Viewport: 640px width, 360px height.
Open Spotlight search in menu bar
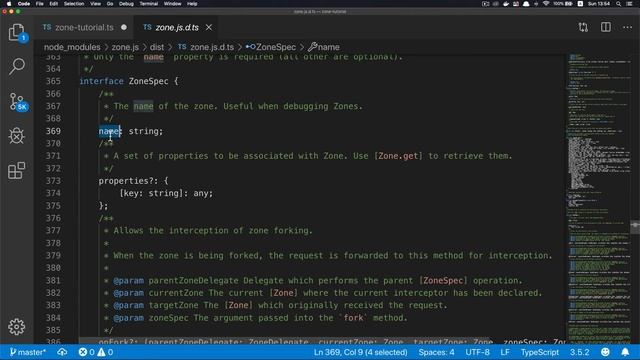click(619, 4)
